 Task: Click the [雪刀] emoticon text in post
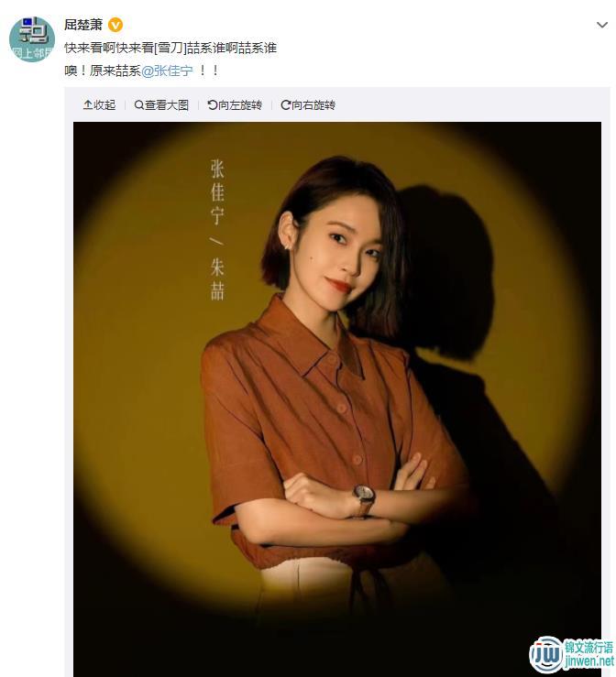[x=170, y=48]
